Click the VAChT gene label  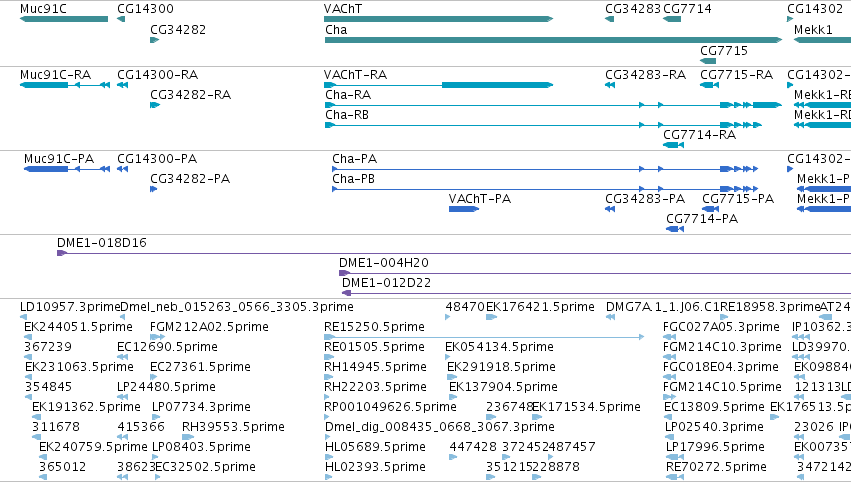(342, 9)
